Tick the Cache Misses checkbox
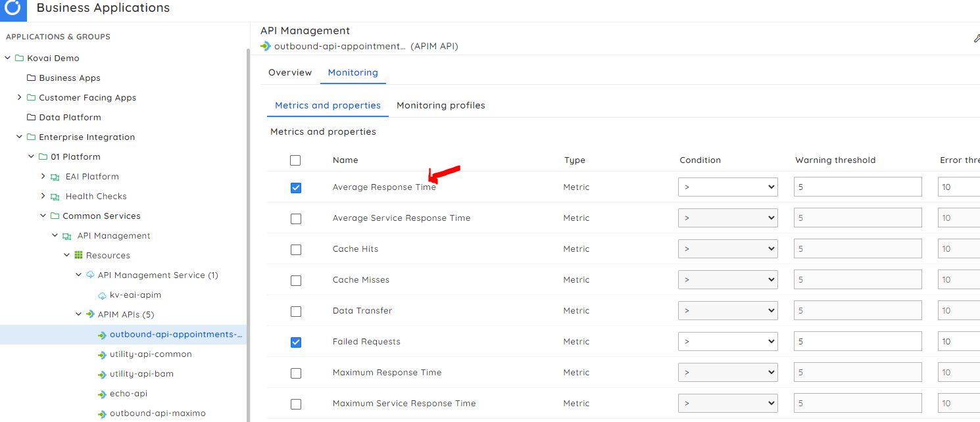This screenshot has width=980, height=422. tap(296, 280)
